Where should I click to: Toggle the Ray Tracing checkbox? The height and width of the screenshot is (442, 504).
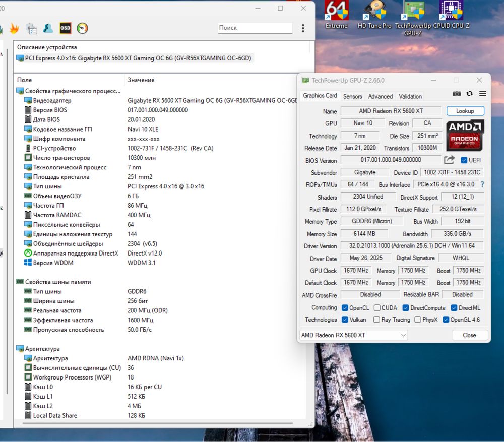376,320
